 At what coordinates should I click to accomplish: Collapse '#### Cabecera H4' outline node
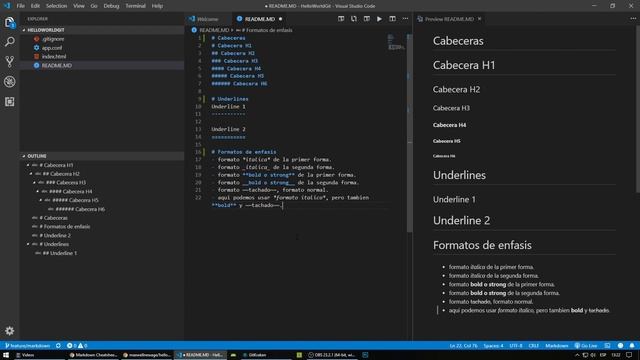pos(38,191)
